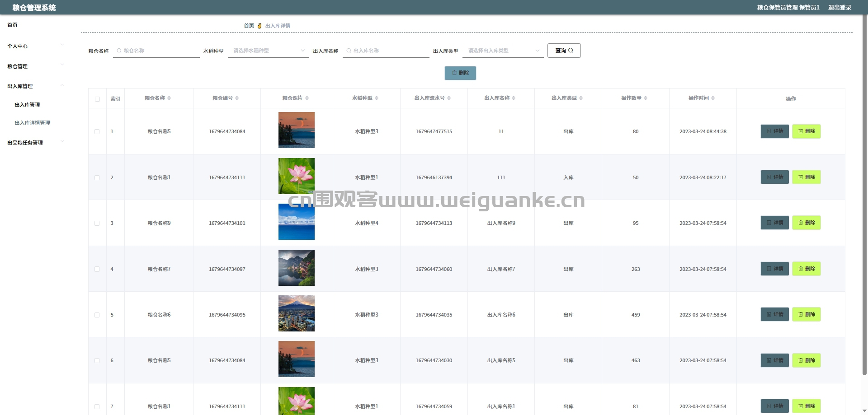Open 出入库管理 submenu item
The image size is (868, 415).
(x=27, y=105)
